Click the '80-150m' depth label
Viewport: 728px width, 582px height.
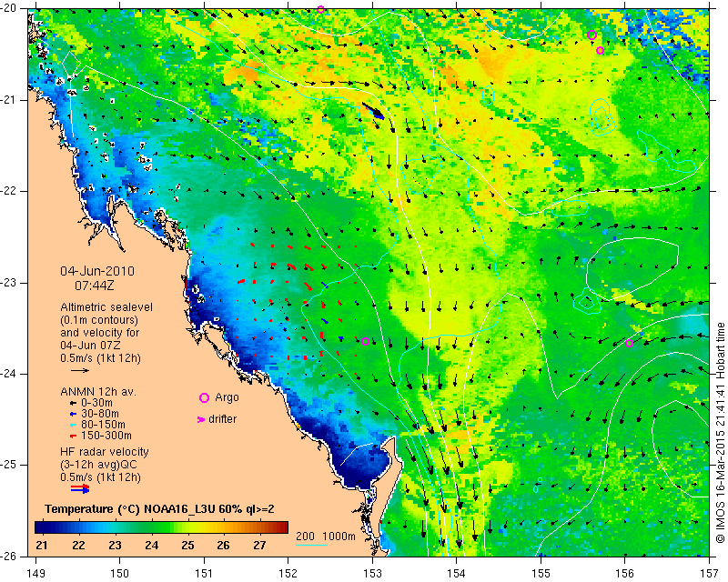tap(103, 424)
